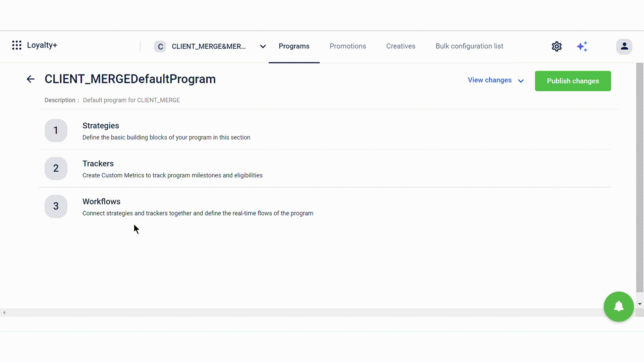Expand the CLIENT_MERGE account selector
Image resolution: width=644 pixels, height=362 pixels.
(x=263, y=46)
